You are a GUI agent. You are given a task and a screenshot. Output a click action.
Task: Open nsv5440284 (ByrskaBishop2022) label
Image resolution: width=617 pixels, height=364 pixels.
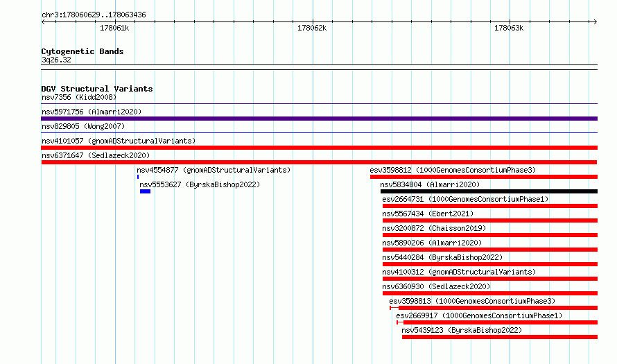[442, 257]
